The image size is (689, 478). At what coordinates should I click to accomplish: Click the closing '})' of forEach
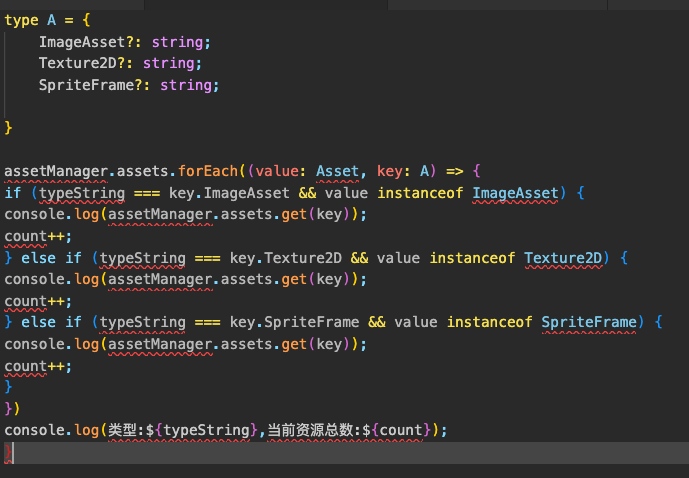point(11,409)
